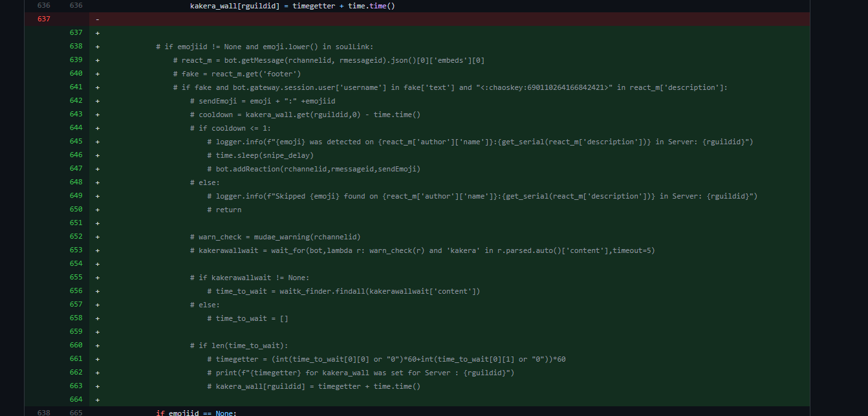The height and width of the screenshot is (416, 868).
Task: Click blank added line number 659
Action: (76, 332)
